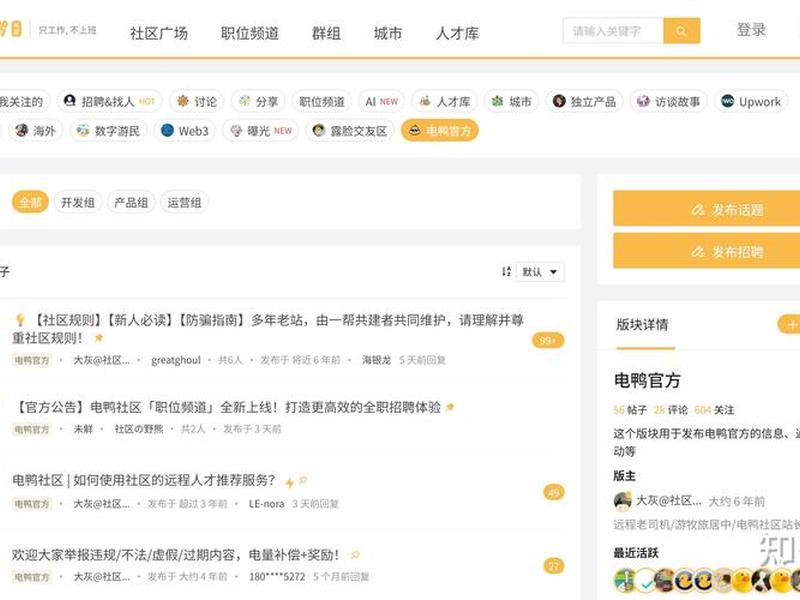
Task: Click first avatar under 最近活跃
Action: coord(623,580)
